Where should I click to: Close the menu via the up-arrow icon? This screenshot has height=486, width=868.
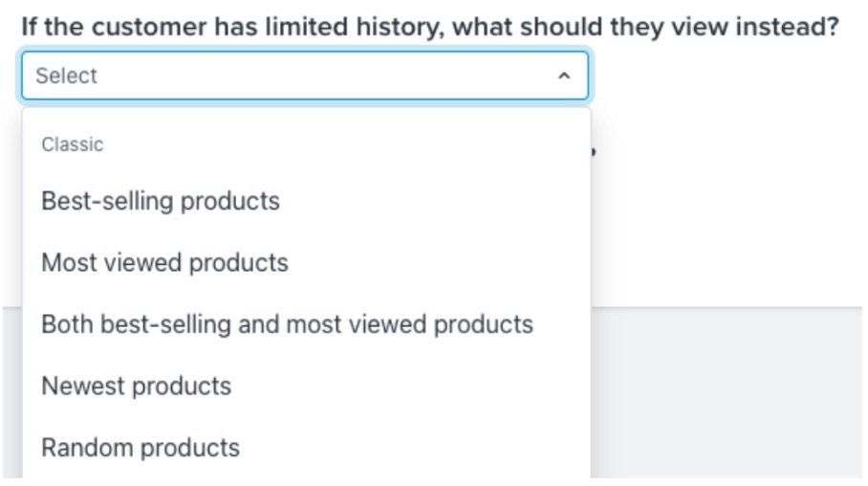(x=564, y=76)
